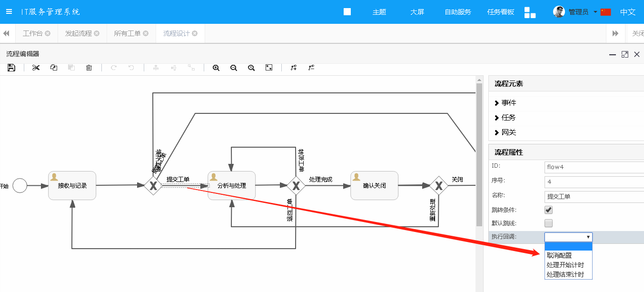644x292 pixels.
Task: Zoom out of the flow diagram
Action: pyautogui.click(x=234, y=68)
